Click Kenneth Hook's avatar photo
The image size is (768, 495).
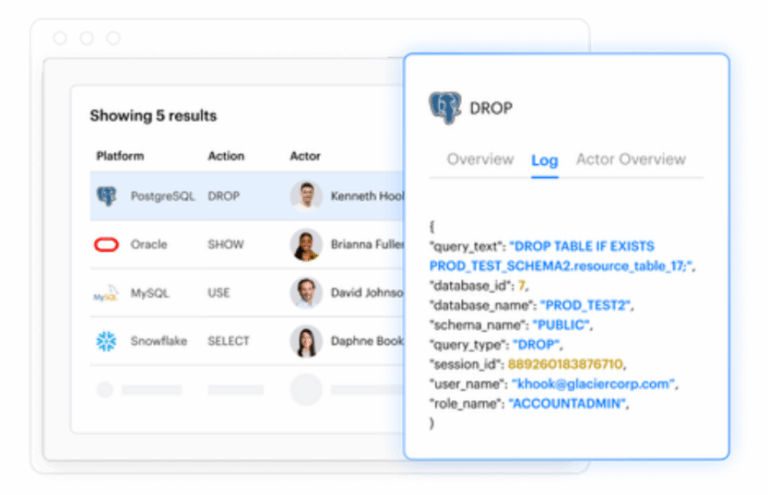(x=306, y=196)
